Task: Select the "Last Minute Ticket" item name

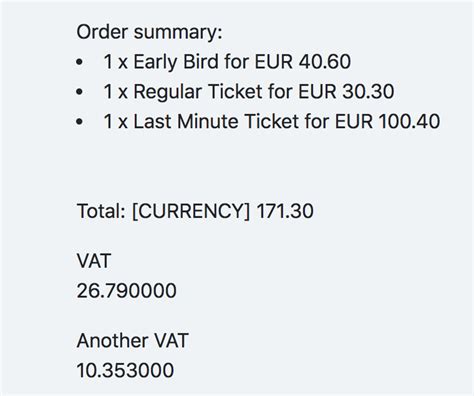Action: (216, 121)
